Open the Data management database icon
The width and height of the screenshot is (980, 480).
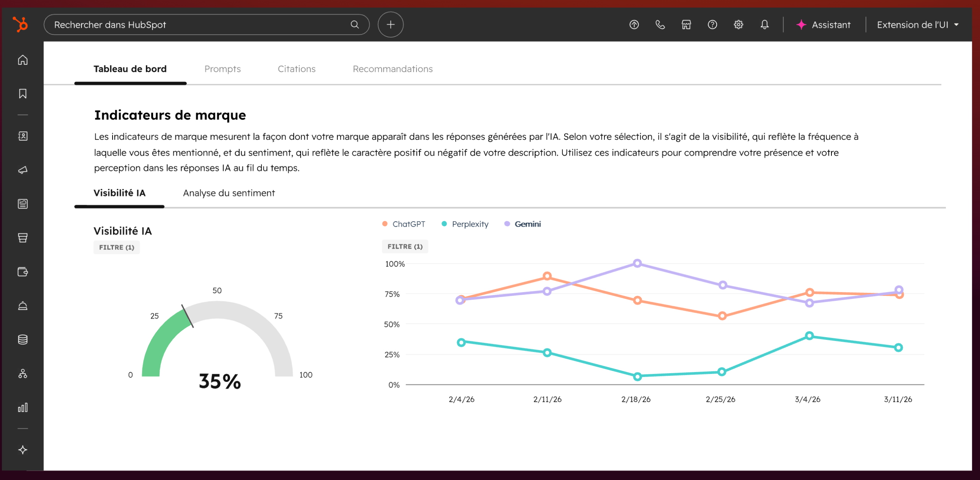23,340
